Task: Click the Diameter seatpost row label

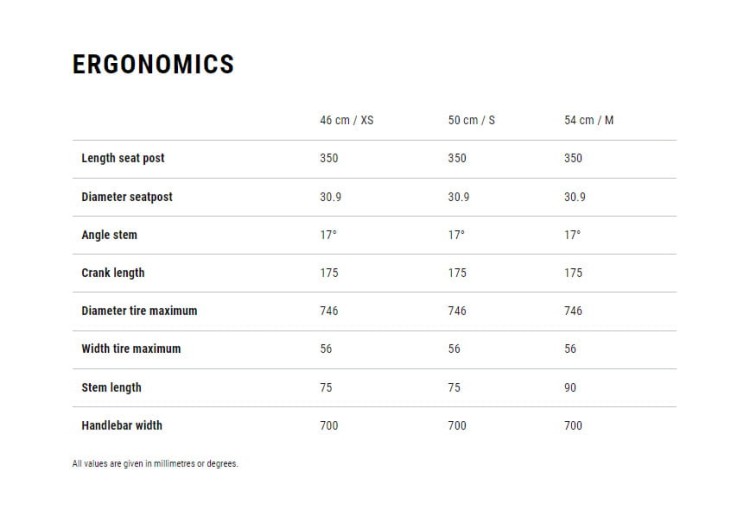Action: coord(127,197)
